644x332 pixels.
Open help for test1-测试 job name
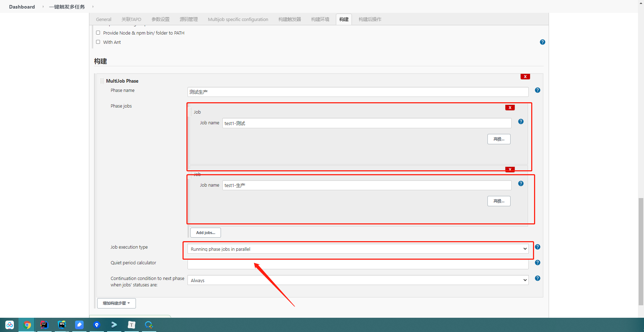pos(521,121)
